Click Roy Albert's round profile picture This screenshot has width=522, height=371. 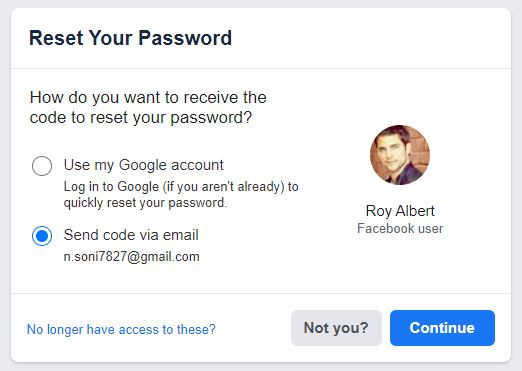[x=400, y=155]
